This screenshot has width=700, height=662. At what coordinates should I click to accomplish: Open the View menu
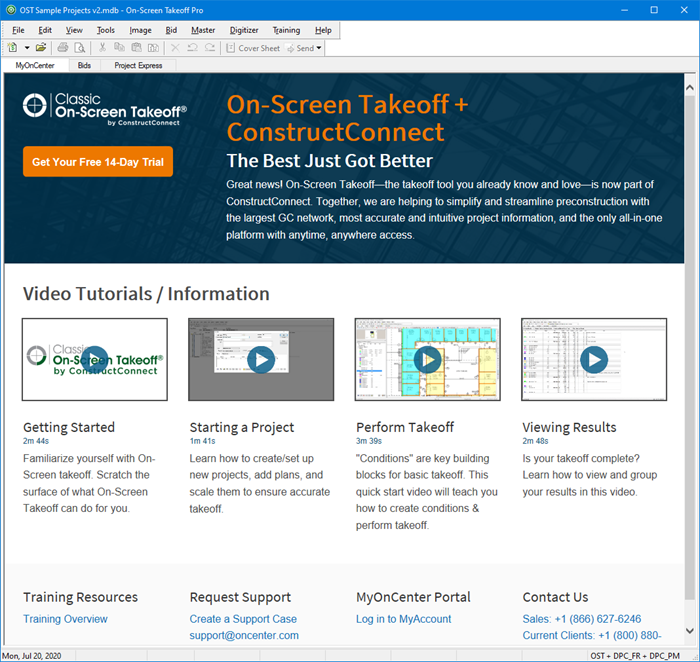point(74,30)
